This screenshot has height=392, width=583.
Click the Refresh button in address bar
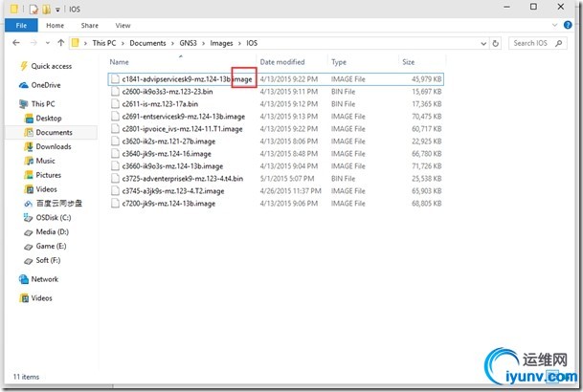click(x=495, y=43)
